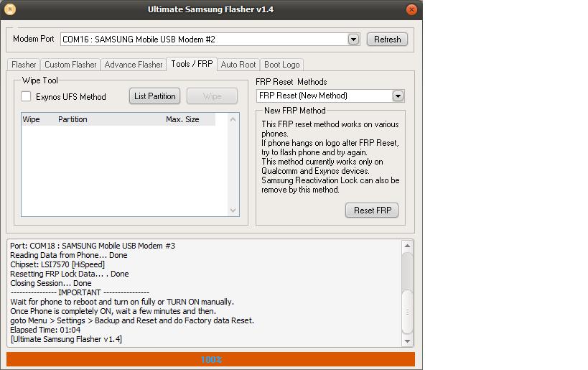Click the 'Reading Data from Phone' log line
This screenshot has height=370, width=588.
pyautogui.click(x=69, y=255)
